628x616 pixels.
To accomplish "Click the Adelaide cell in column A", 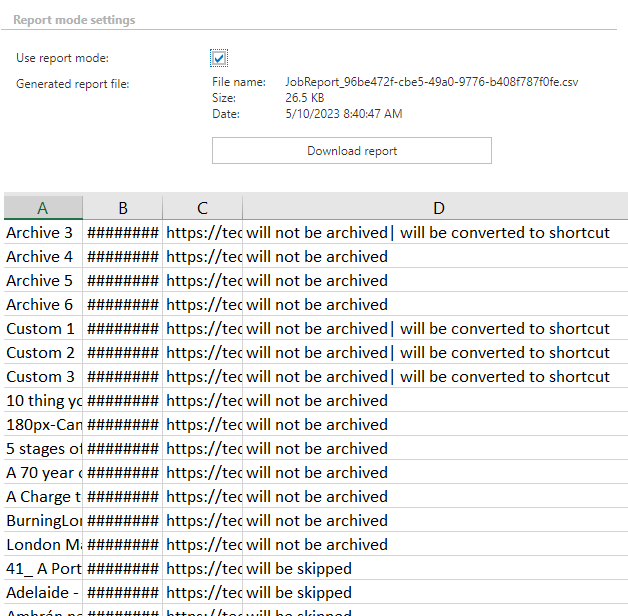I will (42, 593).
